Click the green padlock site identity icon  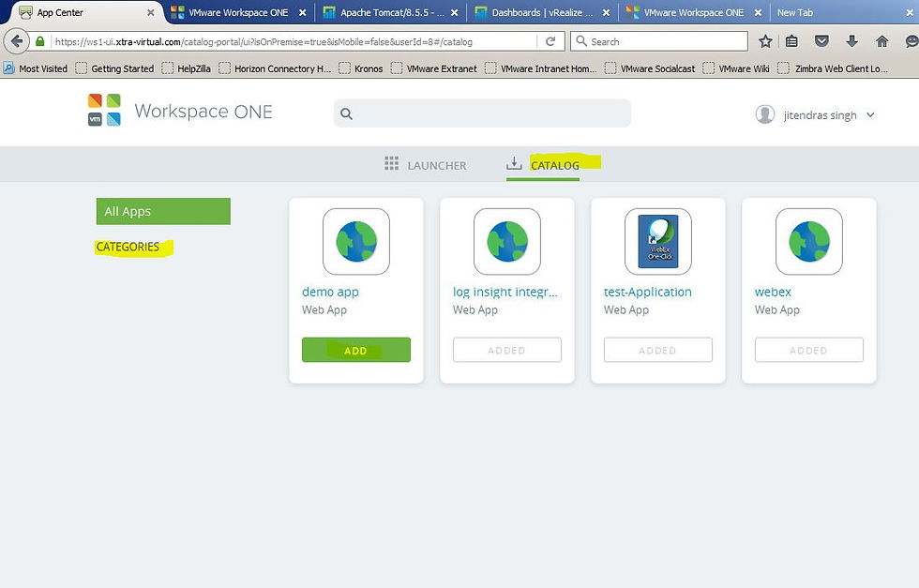pyautogui.click(x=39, y=41)
